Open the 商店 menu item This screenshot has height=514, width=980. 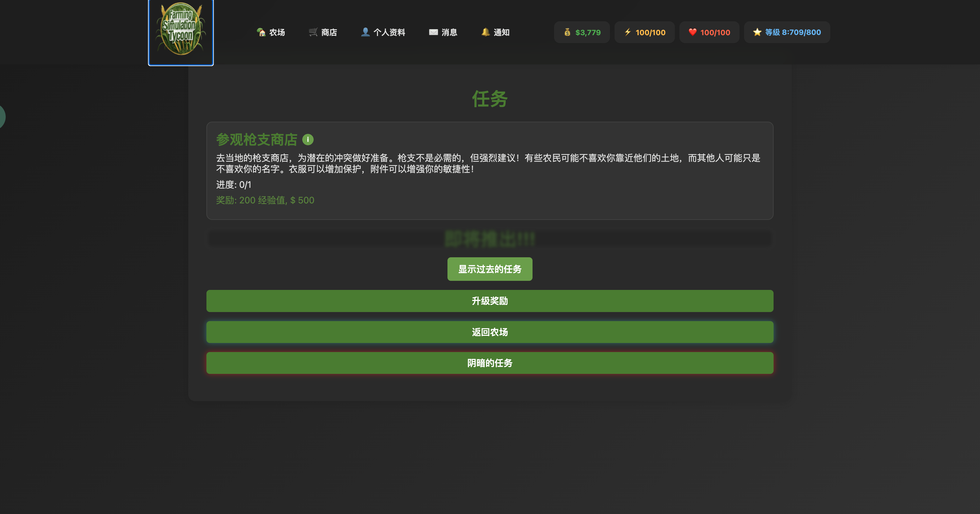coord(329,32)
